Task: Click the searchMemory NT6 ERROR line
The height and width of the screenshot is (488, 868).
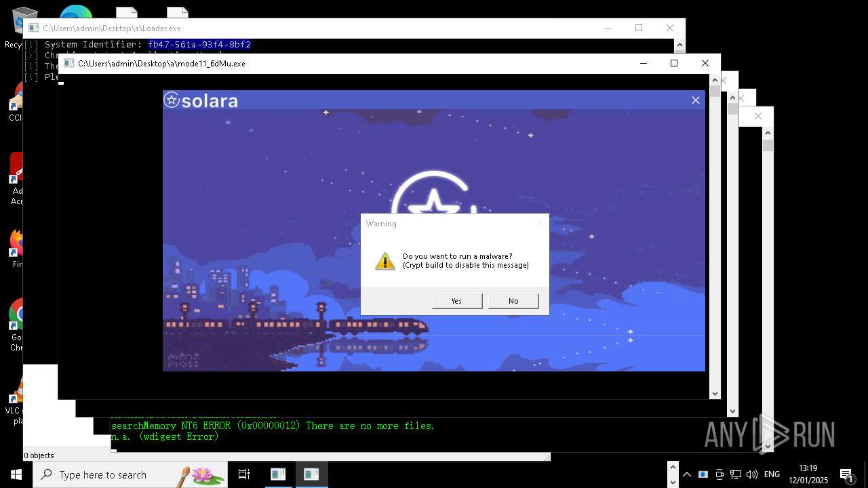Action: click(x=273, y=426)
